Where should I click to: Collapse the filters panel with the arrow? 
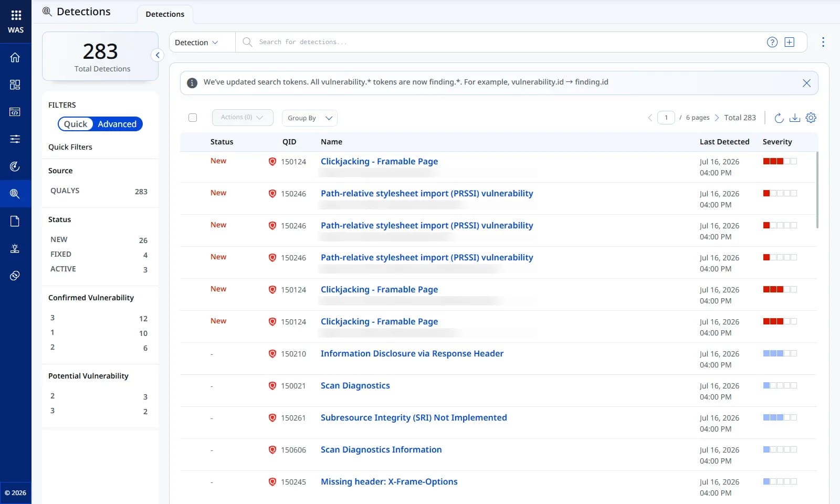tap(157, 55)
